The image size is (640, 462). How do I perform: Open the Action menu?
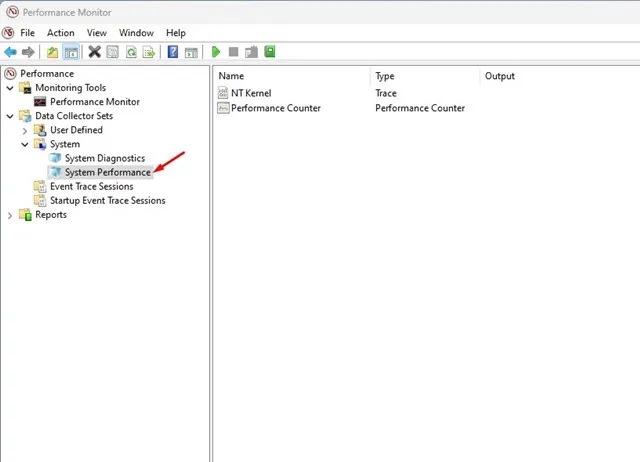click(x=60, y=33)
